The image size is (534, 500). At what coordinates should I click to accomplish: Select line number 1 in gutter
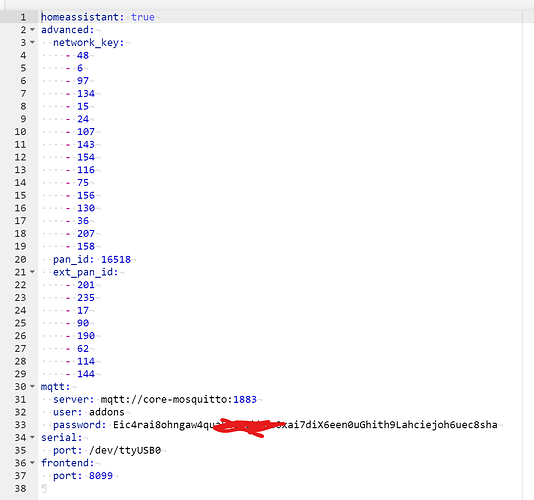tap(23, 17)
